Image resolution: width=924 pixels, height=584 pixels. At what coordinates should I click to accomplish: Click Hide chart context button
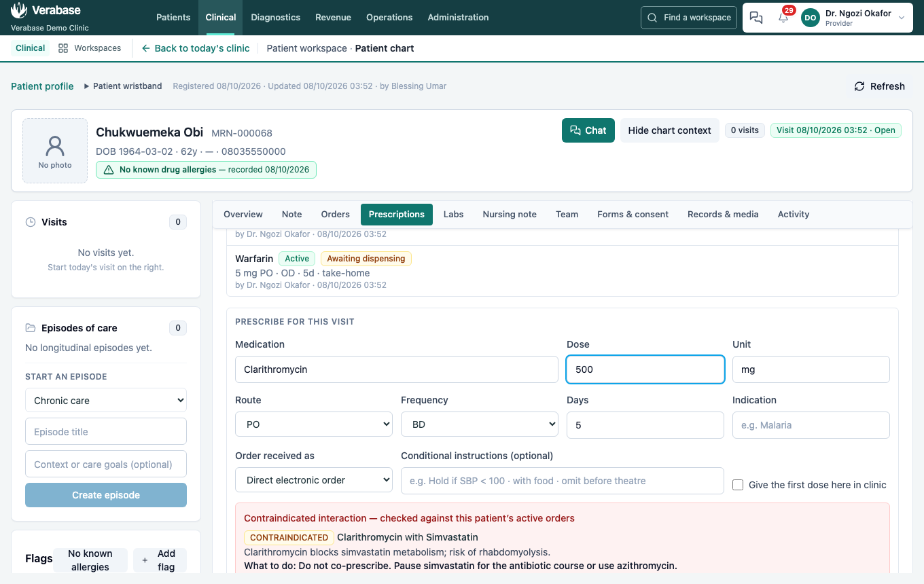[670, 130]
